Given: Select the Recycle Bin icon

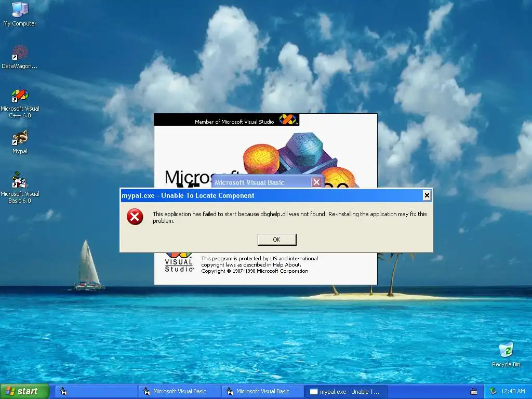Looking at the screenshot, I should [x=506, y=354].
